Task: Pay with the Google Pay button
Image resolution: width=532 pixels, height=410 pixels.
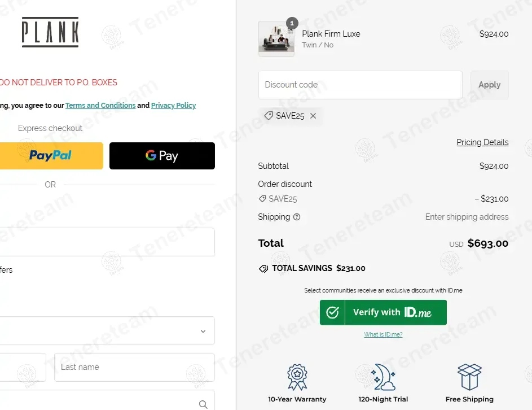Action: click(x=162, y=156)
